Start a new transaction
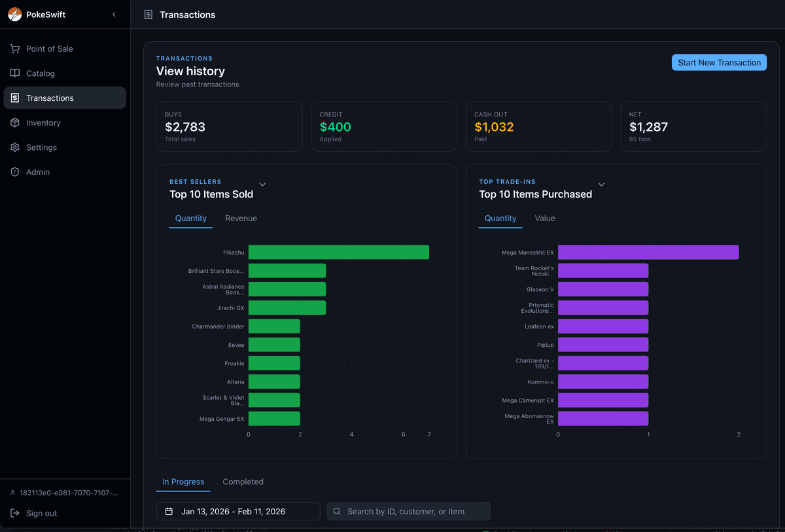The width and height of the screenshot is (785, 532). [719, 62]
